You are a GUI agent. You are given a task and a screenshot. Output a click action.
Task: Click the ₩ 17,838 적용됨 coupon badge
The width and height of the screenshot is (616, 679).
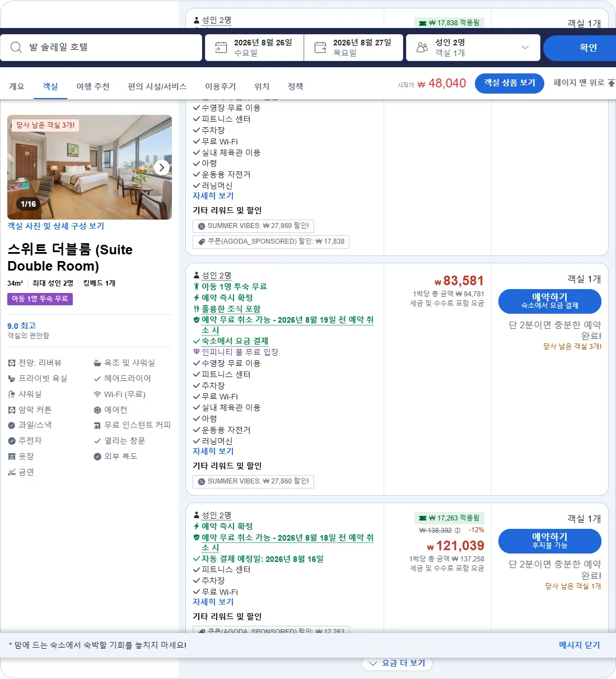(450, 23)
